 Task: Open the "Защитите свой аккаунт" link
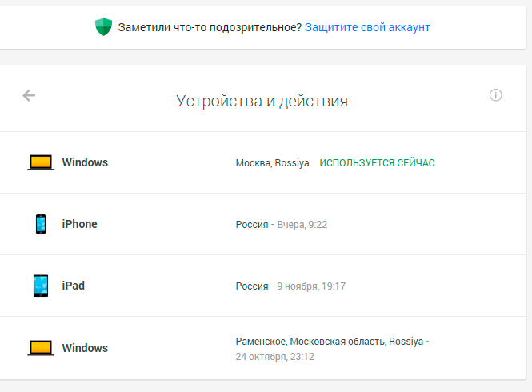pyautogui.click(x=367, y=27)
